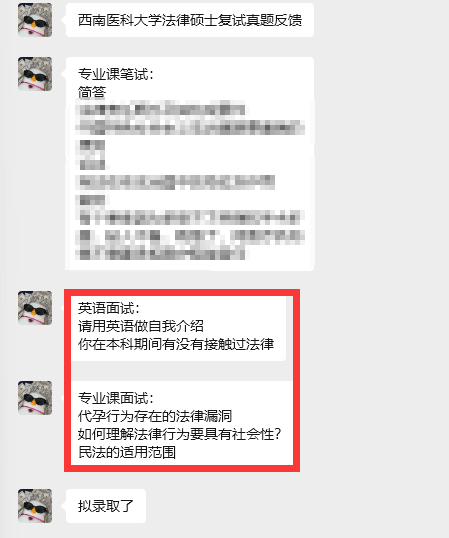Tap the avatar next to 专业课面试 message

pos(35,398)
